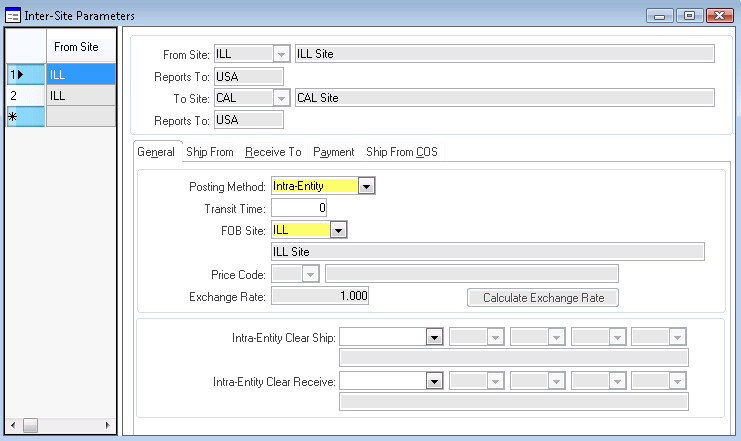Expand the FOB Site dropdown
Viewport: 741px width, 441px height.
coord(338,230)
